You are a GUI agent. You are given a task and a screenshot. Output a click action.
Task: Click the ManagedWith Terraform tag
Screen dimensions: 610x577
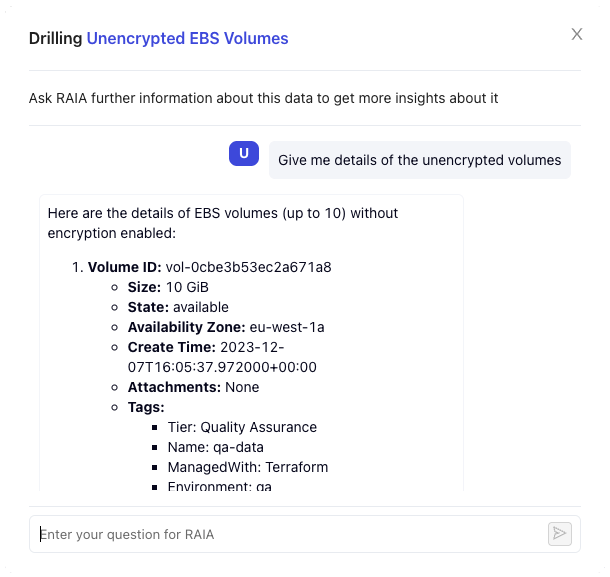point(247,467)
